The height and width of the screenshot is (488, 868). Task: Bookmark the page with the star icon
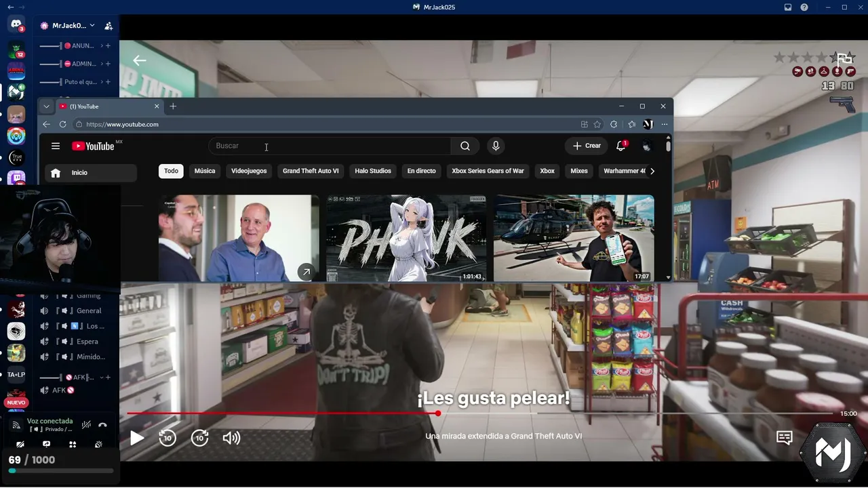[x=597, y=124]
